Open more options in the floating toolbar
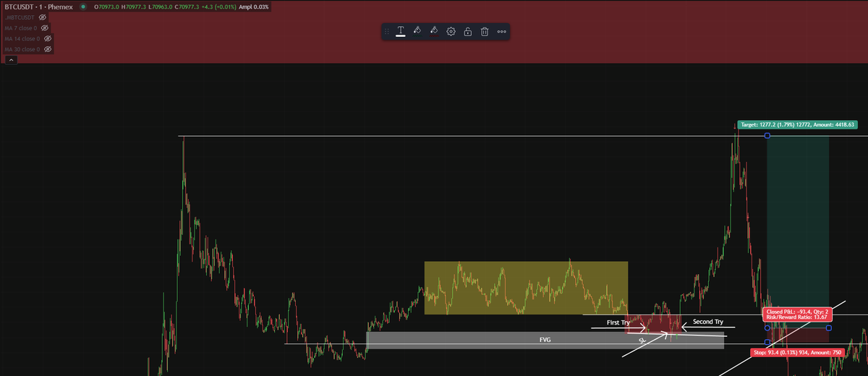Image resolution: width=868 pixels, height=376 pixels. pos(502,32)
